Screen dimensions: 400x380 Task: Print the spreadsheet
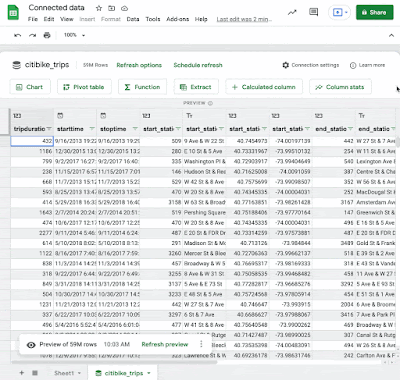(x=47, y=35)
